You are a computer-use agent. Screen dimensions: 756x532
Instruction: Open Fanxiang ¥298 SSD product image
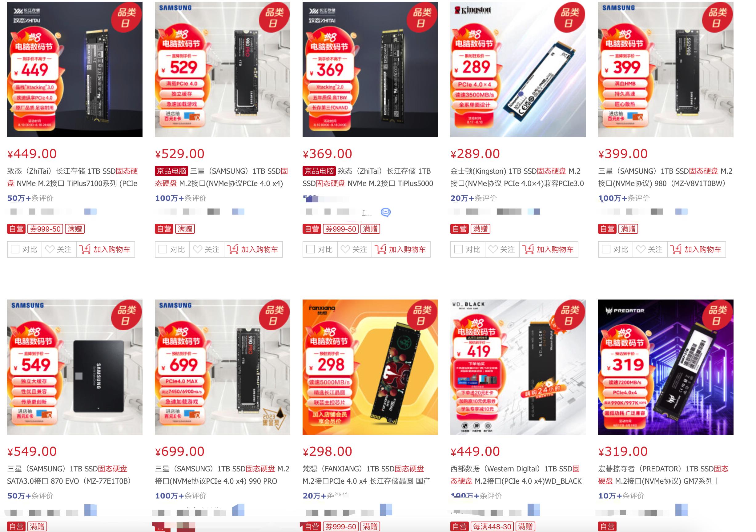pyautogui.click(x=370, y=367)
